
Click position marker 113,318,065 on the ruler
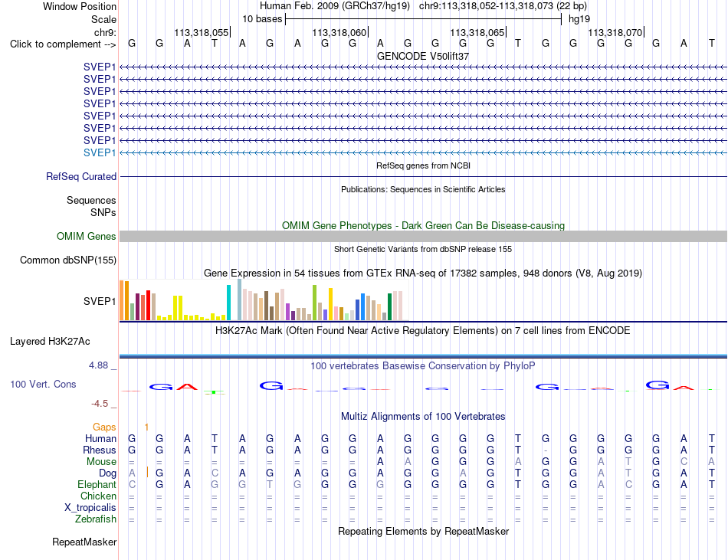click(x=477, y=32)
